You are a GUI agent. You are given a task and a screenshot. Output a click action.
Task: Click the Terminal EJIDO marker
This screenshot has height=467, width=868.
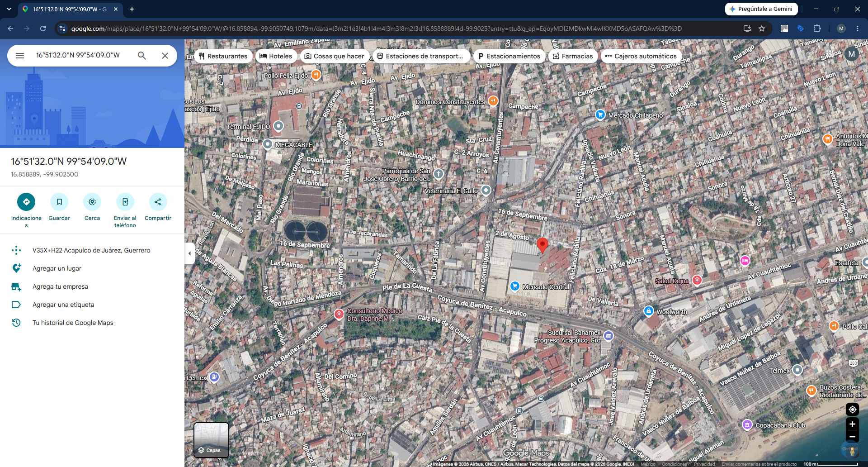pos(278,126)
